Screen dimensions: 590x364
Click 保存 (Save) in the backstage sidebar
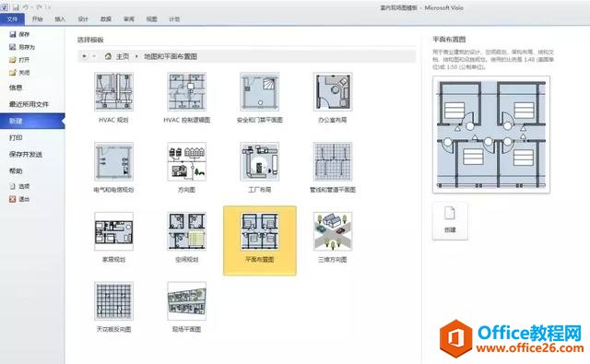[19, 34]
